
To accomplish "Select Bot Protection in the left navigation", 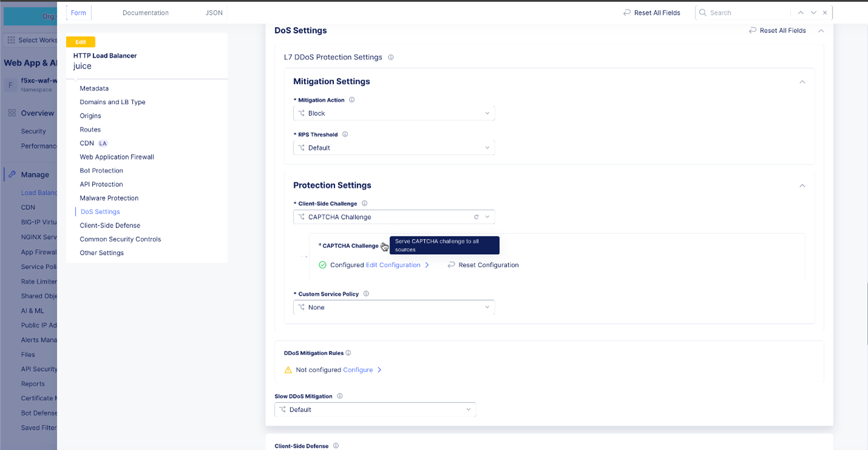I will pyautogui.click(x=101, y=170).
